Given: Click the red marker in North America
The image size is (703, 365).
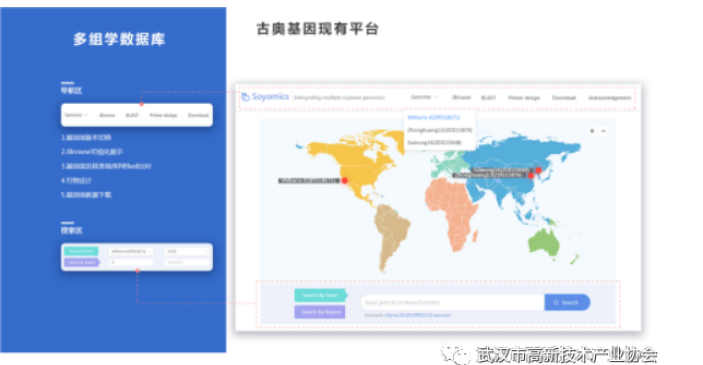Looking at the screenshot, I should tap(344, 180).
